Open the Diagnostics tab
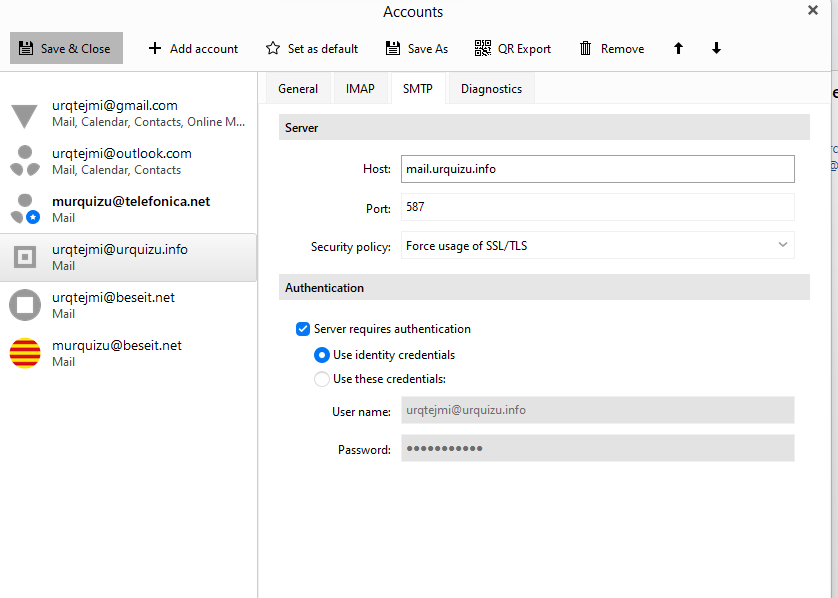The height and width of the screenshot is (598, 838). (x=491, y=89)
